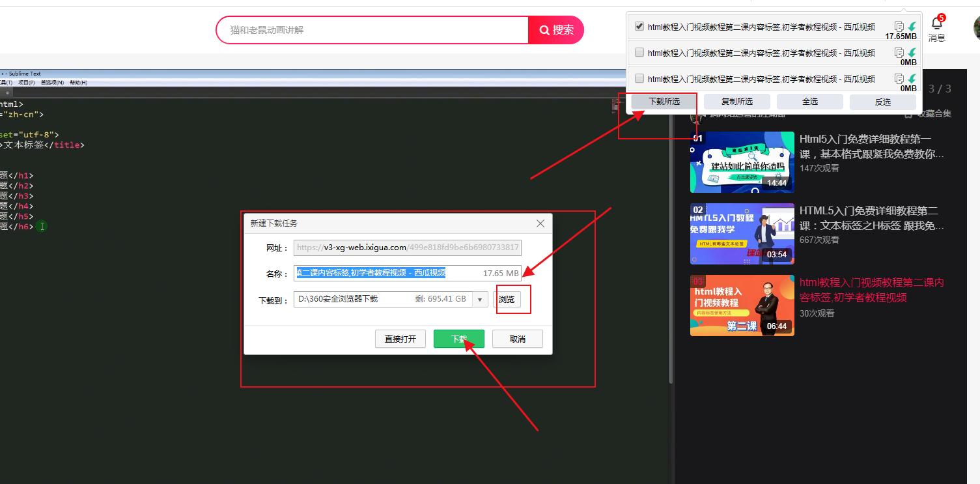Click the closing h1 tag in the code
This screenshot has width=980, height=484.
(x=20, y=175)
